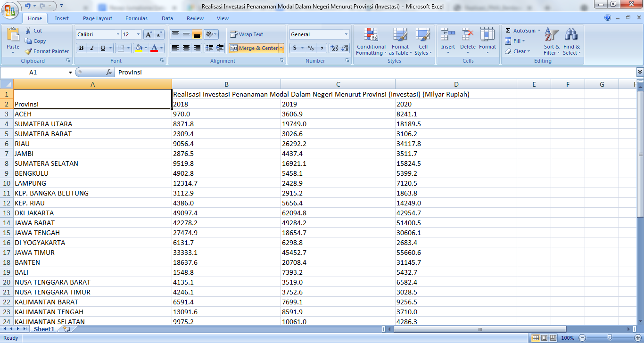Expand the font name Calibri dropdown
The width and height of the screenshot is (644, 343).
coord(118,34)
